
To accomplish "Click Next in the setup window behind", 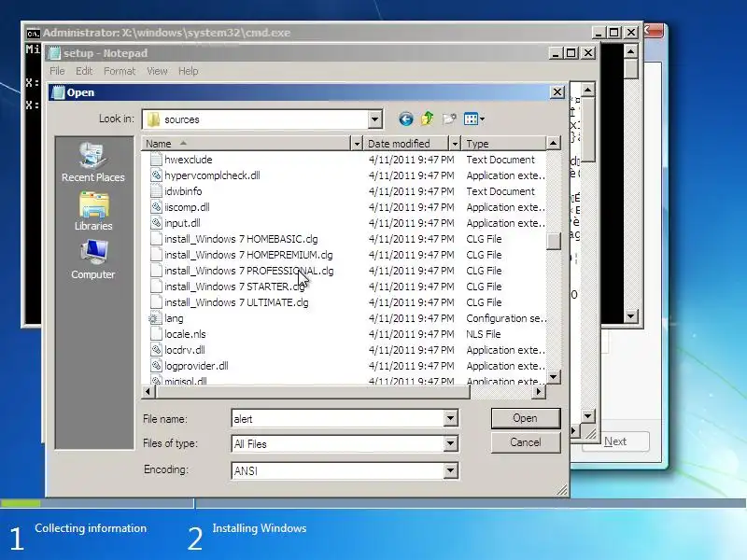I will pyautogui.click(x=615, y=441).
